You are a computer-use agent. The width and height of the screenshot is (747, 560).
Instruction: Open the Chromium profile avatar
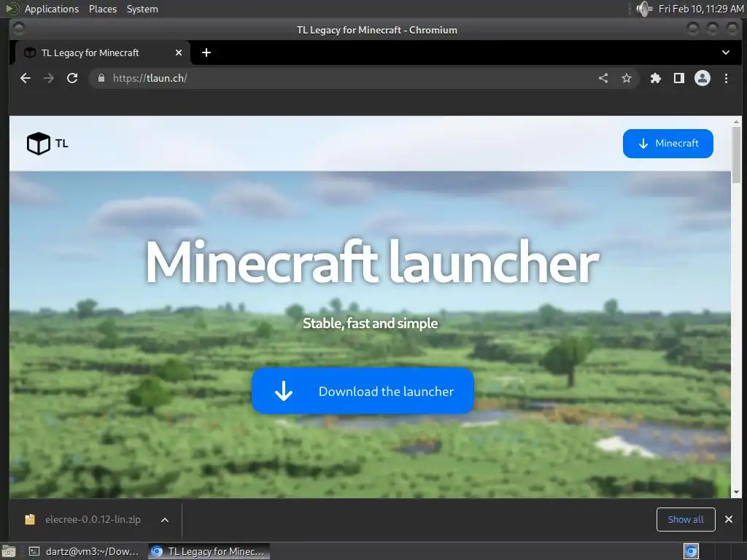click(x=703, y=78)
